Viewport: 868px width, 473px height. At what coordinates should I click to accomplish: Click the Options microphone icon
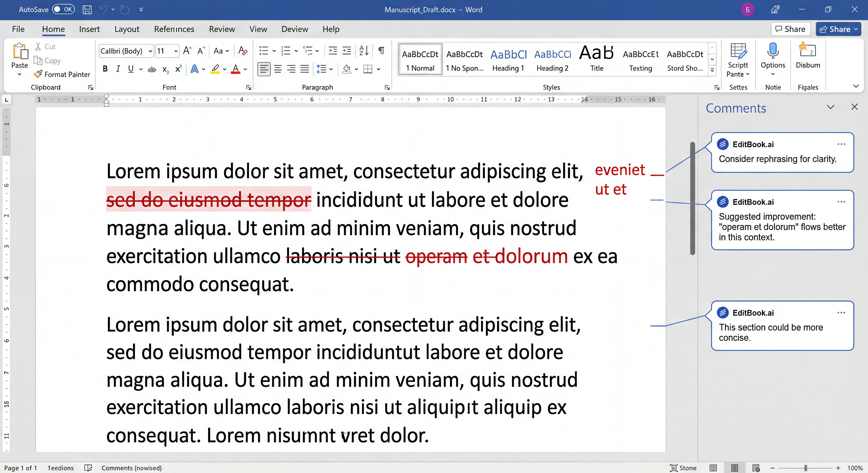(773, 51)
